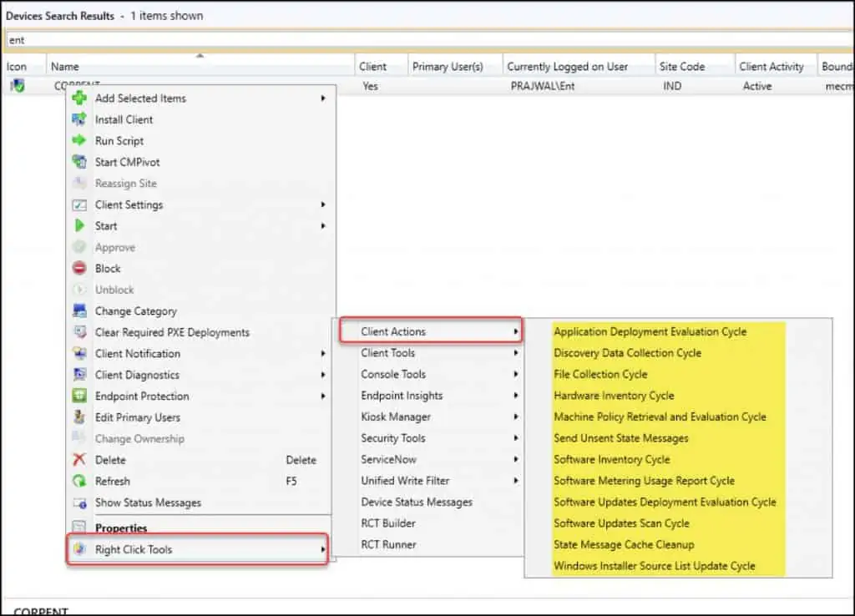
Task: Click the Show Status Messages icon
Action: [79, 502]
